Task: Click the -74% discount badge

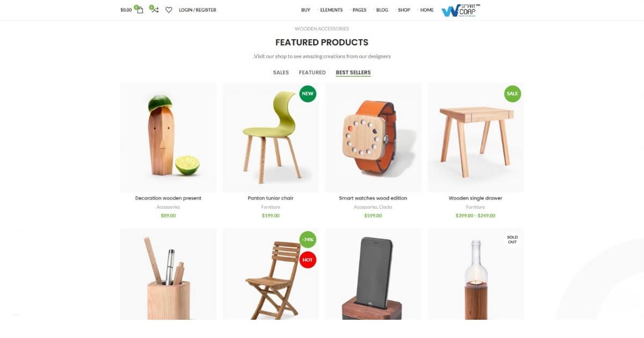Action: click(x=308, y=239)
